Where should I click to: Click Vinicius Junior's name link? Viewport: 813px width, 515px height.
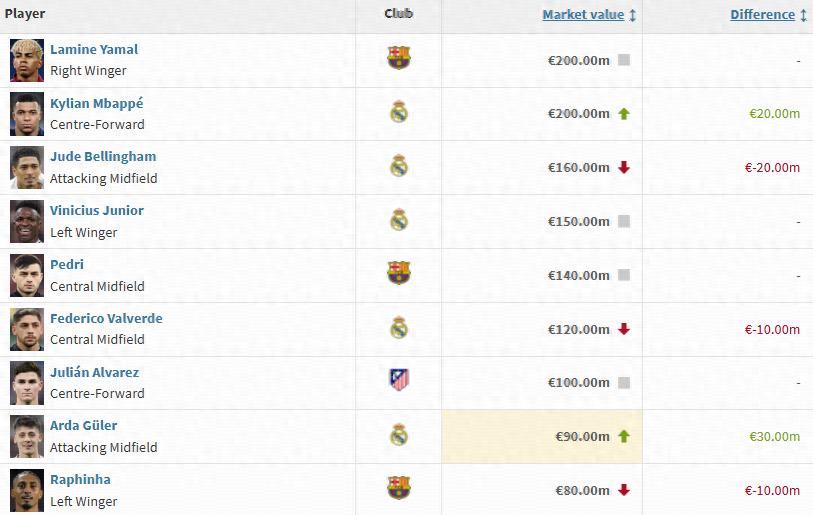[x=97, y=210]
